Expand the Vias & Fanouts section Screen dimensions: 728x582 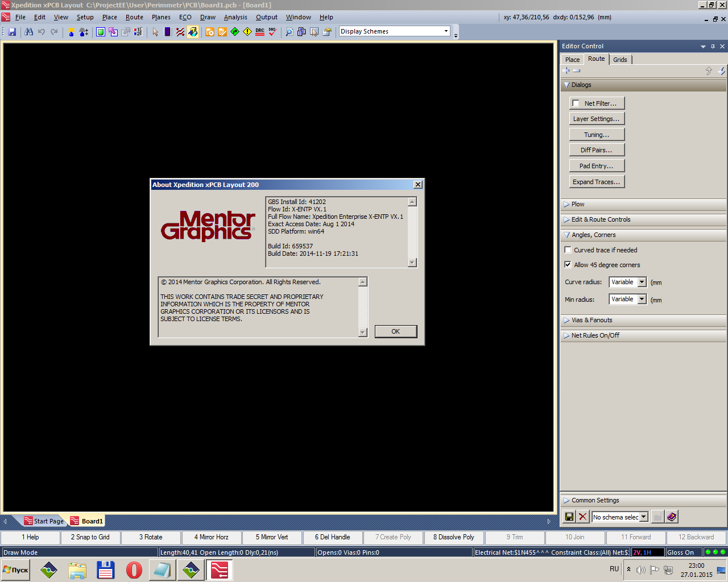point(643,320)
